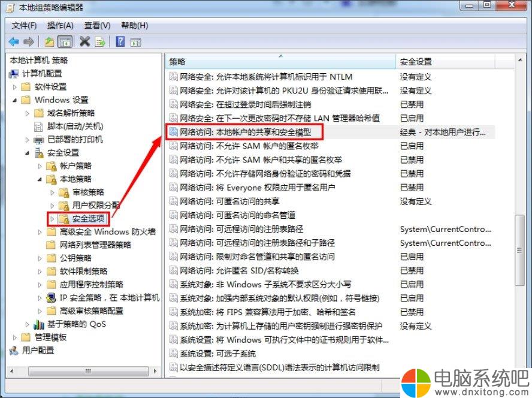This screenshot has height=398, width=532.
Task: Click the 审核策略 folder icon
Action: pyautogui.click(x=64, y=192)
